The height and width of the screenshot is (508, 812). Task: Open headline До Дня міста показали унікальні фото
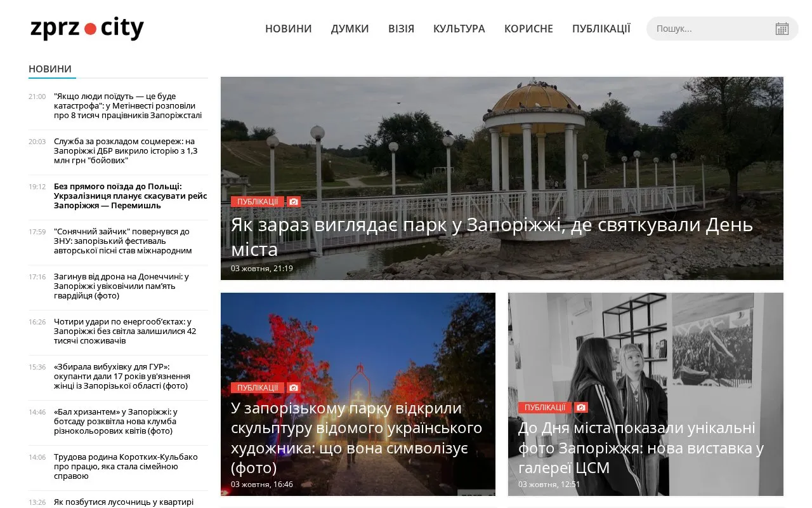[x=641, y=448]
